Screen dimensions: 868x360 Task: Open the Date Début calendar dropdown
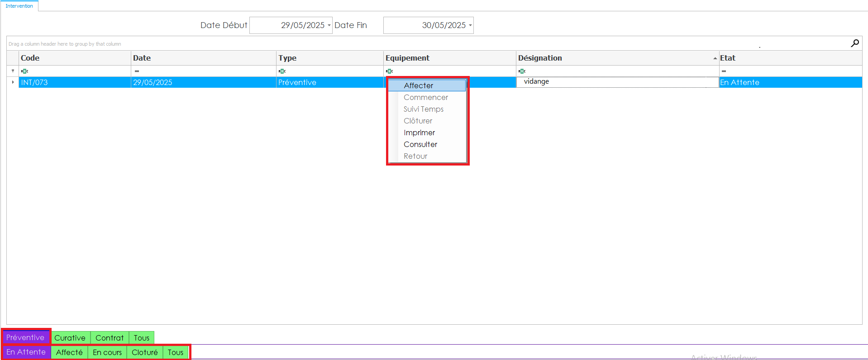pos(329,25)
